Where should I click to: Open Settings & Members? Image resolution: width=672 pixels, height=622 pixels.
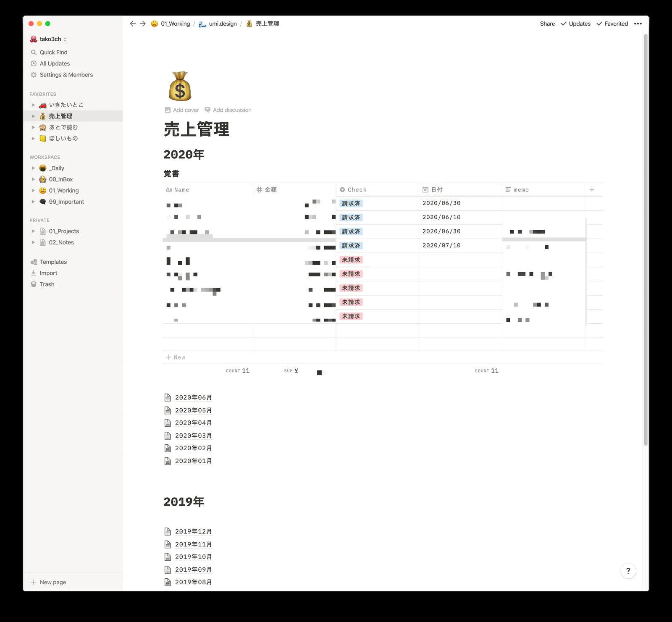(66, 75)
